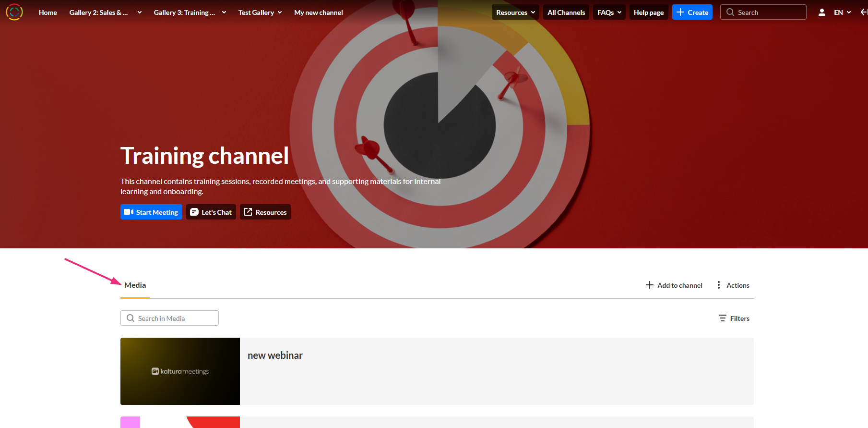
Task: Expand Gallery 3: Training dropdown
Action: (224, 12)
